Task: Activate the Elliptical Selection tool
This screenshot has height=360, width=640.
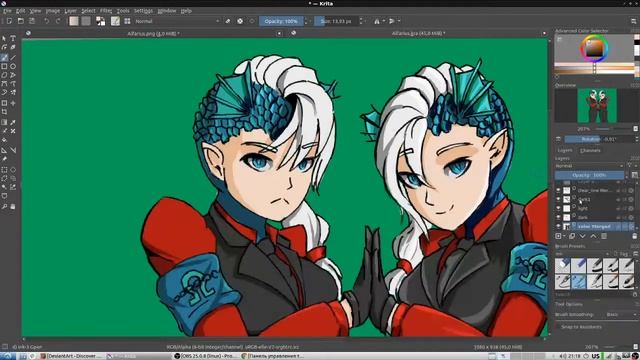Action: [13, 169]
